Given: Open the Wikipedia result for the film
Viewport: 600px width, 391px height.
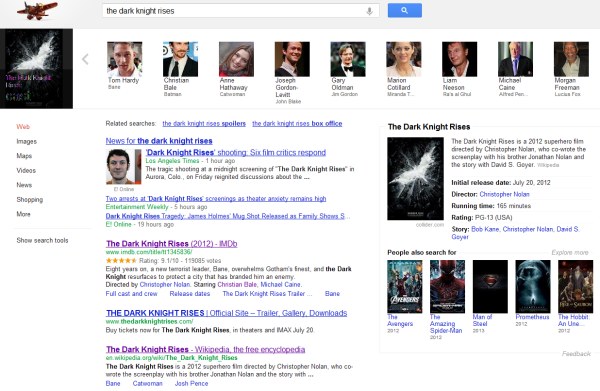Looking at the screenshot, I should click(x=205, y=349).
